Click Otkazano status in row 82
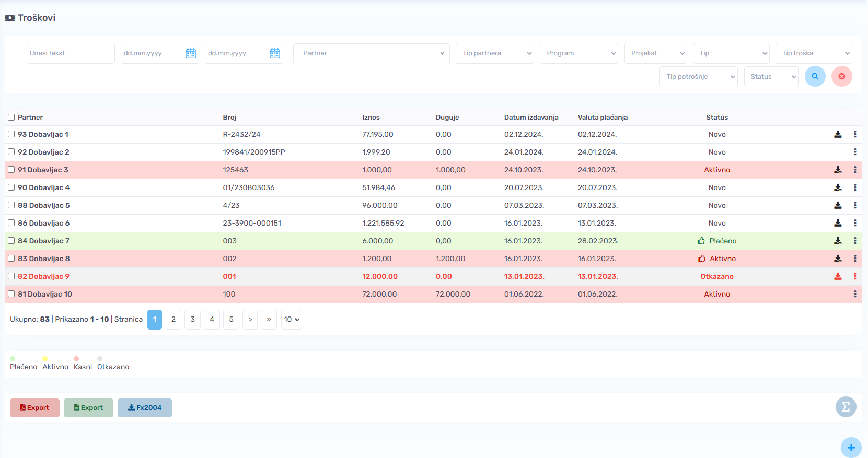Screen dimensions: 868x458 point(717,276)
